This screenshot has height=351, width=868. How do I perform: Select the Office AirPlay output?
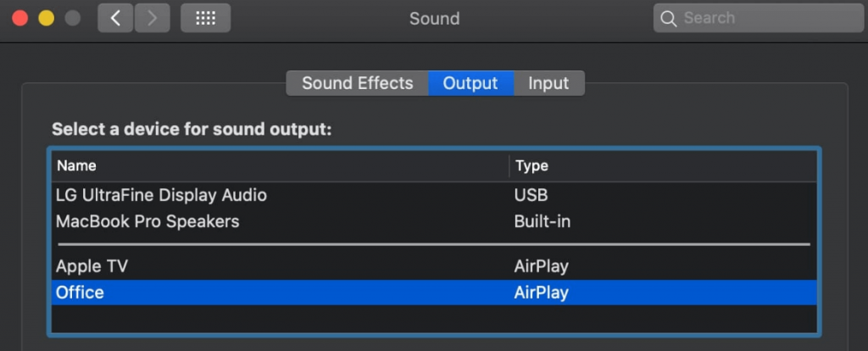80,292
